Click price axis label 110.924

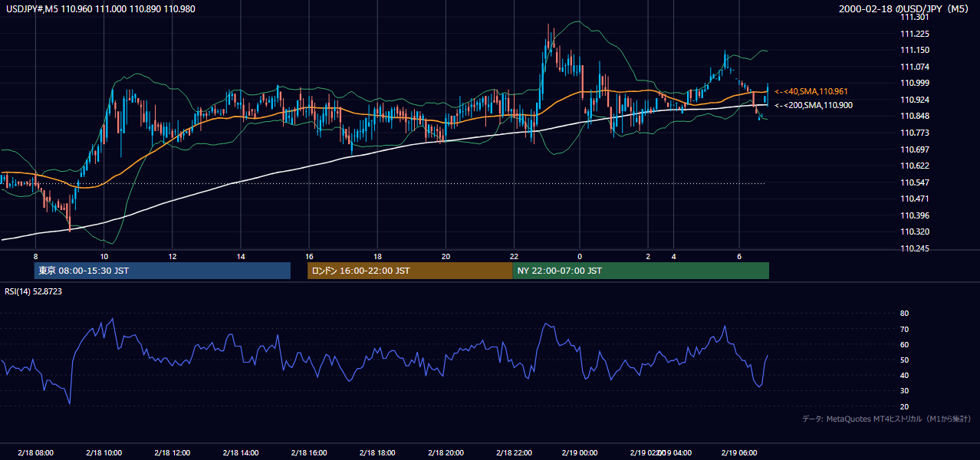[915, 100]
